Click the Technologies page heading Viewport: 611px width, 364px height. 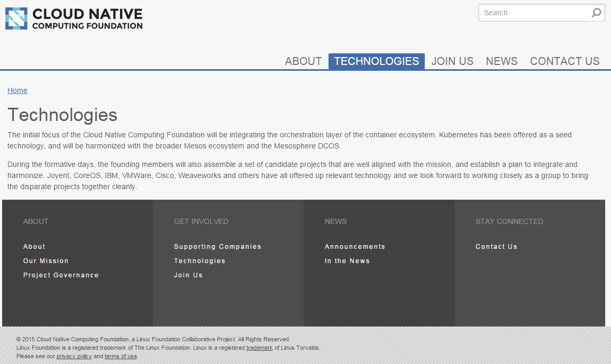click(x=62, y=115)
